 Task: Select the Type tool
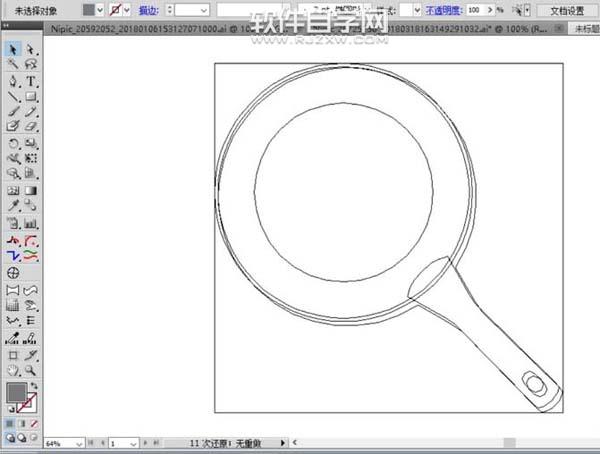(31, 81)
